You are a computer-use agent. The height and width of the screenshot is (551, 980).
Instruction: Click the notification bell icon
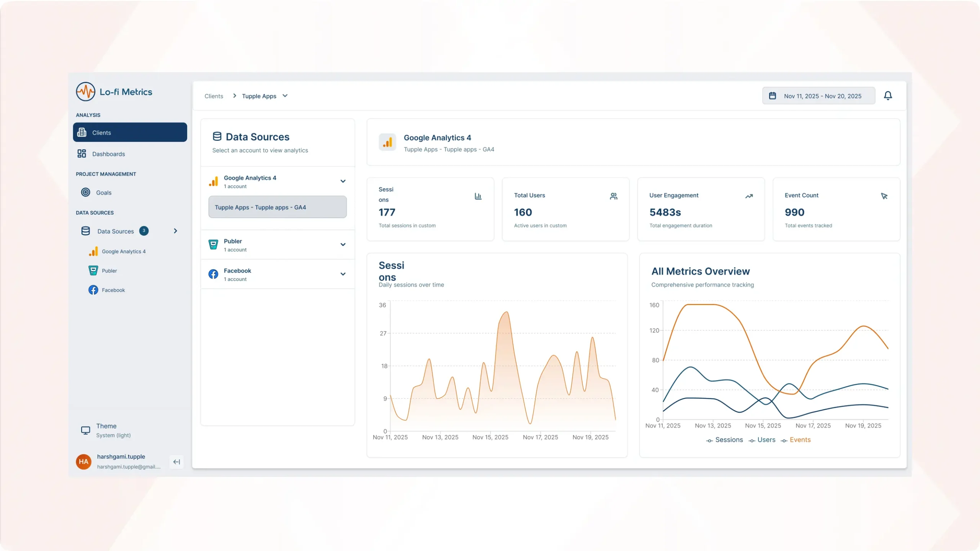[x=888, y=96]
